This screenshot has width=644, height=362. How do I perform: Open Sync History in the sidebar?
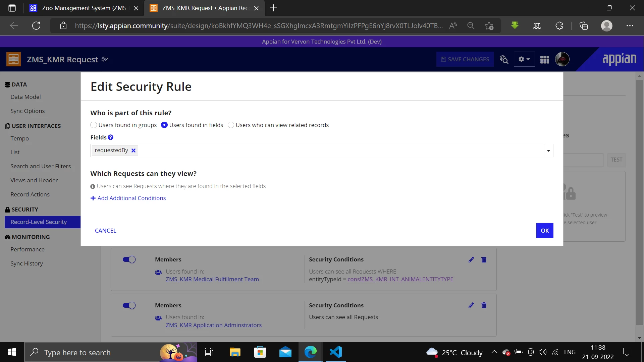(x=26, y=263)
